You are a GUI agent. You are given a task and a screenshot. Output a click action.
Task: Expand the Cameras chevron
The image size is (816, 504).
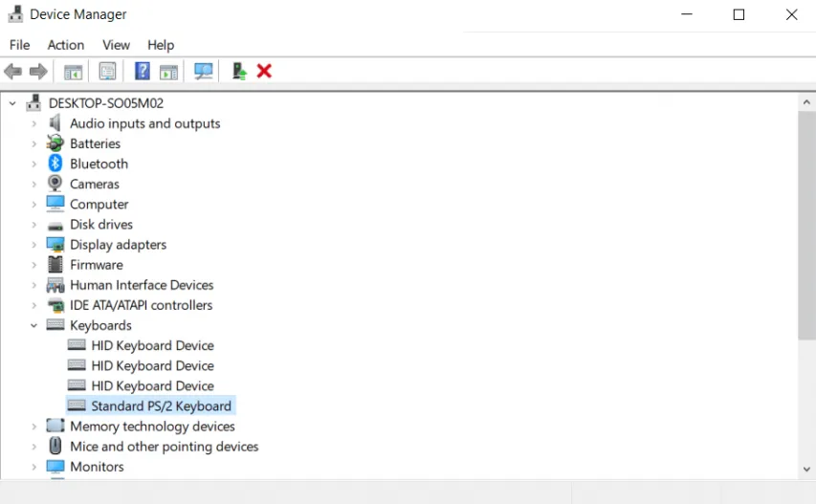[33, 185]
